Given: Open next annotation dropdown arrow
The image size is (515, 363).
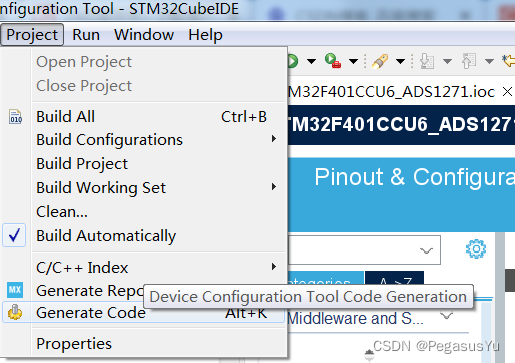Looking at the screenshot, I should tap(447, 61).
